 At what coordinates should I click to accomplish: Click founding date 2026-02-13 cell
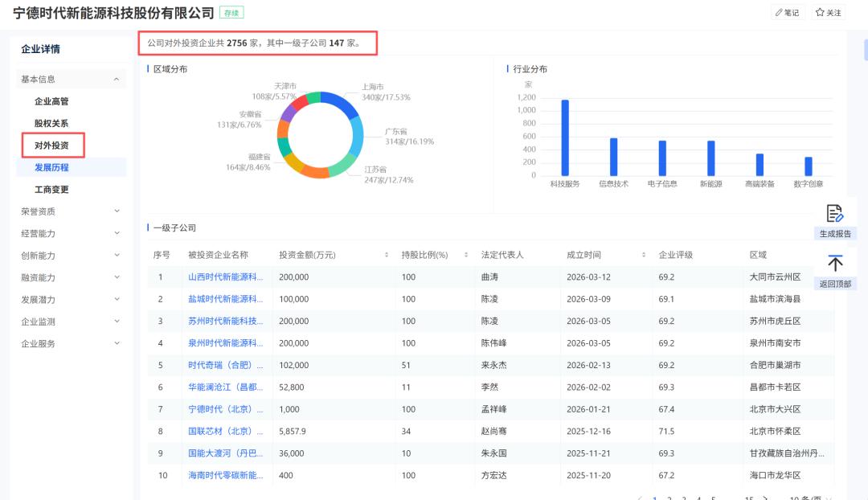click(588, 365)
